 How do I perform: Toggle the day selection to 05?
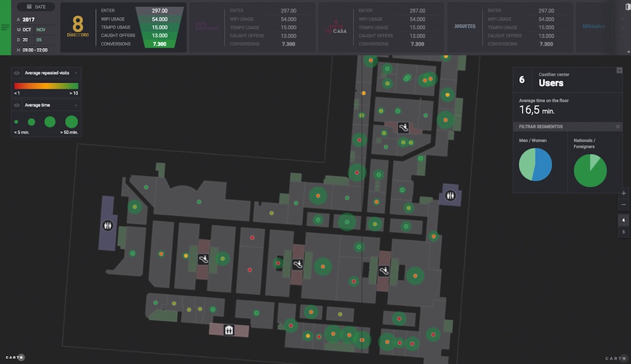(x=39, y=39)
